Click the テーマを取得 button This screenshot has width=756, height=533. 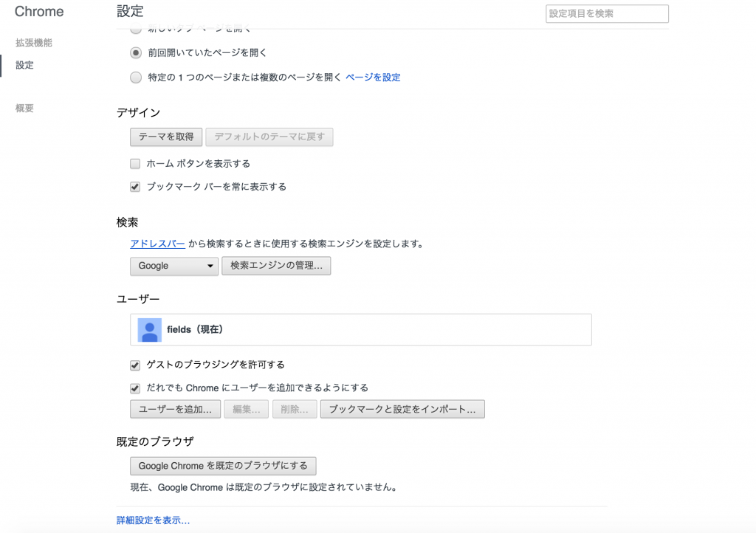point(166,137)
